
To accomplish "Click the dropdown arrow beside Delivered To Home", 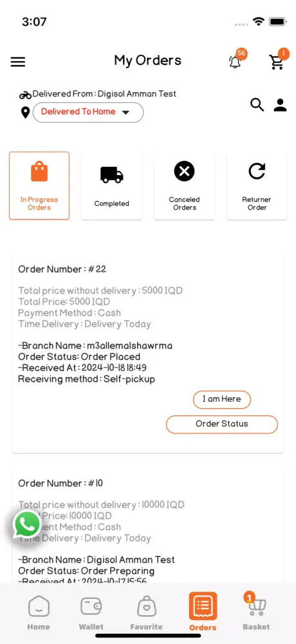I will coord(126,113).
